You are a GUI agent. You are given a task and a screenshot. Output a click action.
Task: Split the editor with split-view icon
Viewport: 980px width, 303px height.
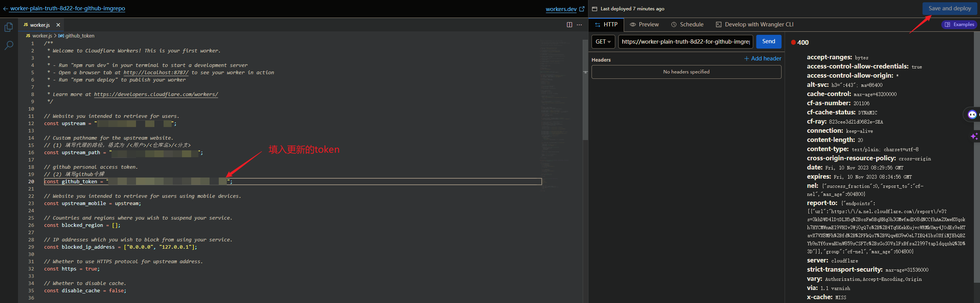coord(569,25)
